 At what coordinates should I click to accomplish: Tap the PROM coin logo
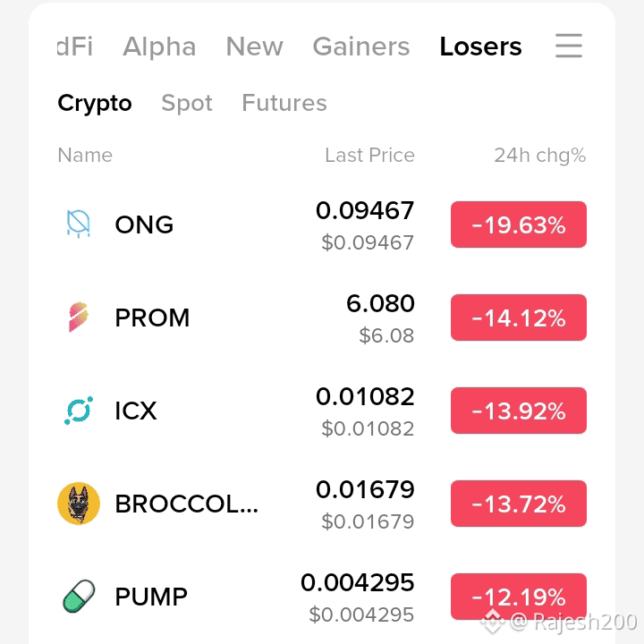click(x=79, y=317)
